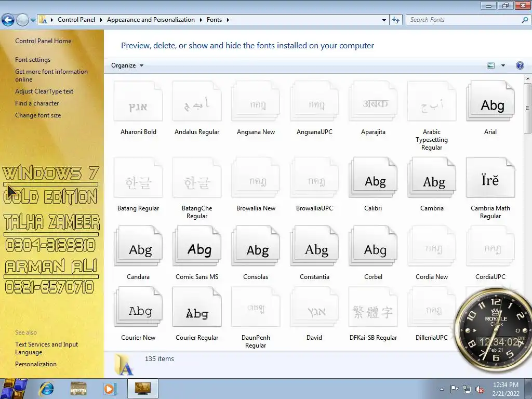The image size is (532, 399).
Task: Select the Corbel font family icon
Action: pyautogui.click(x=373, y=246)
